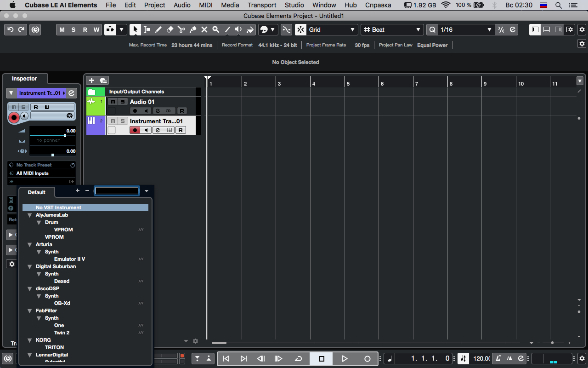Open the edit history clock icon
Viewport: 588px width, 368px height.
click(x=35, y=29)
